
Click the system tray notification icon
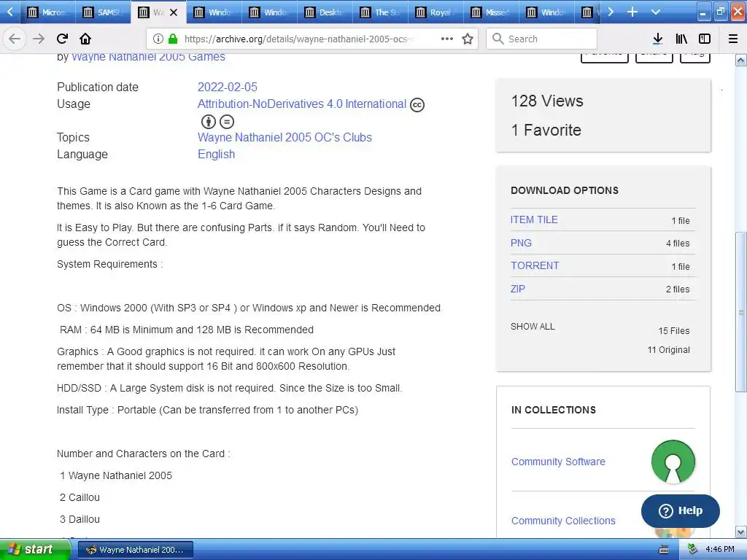coord(692,550)
